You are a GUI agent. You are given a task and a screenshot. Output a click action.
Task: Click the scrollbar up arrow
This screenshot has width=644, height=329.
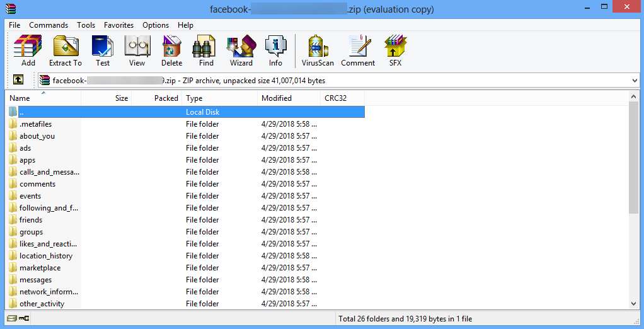click(x=634, y=96)
